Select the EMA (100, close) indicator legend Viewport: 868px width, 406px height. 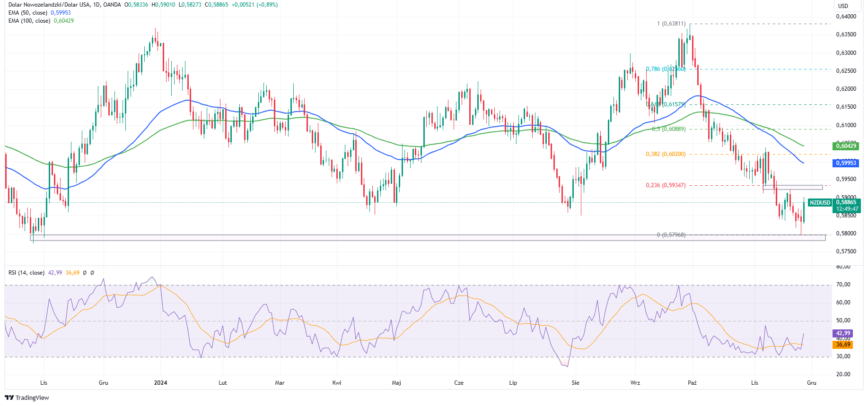(x=29, y=21)
